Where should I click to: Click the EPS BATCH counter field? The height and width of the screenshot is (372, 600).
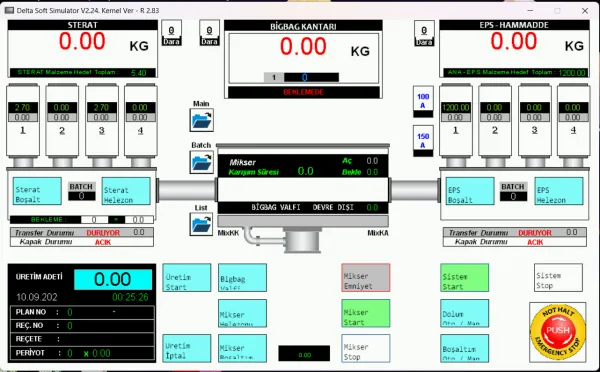pyautogui.click(x=513, y=196)
